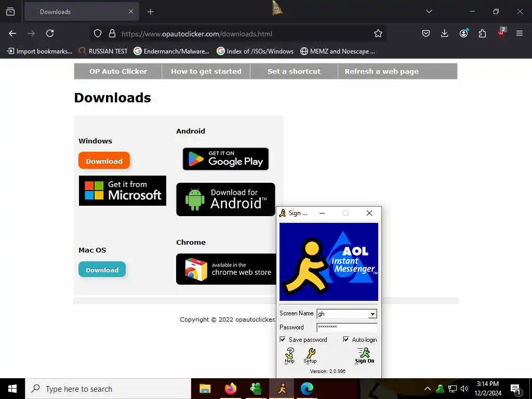Viewport: 532px width, 399px height.
Task: Expand the Screen Name dropdown
Action: point(373,314)
